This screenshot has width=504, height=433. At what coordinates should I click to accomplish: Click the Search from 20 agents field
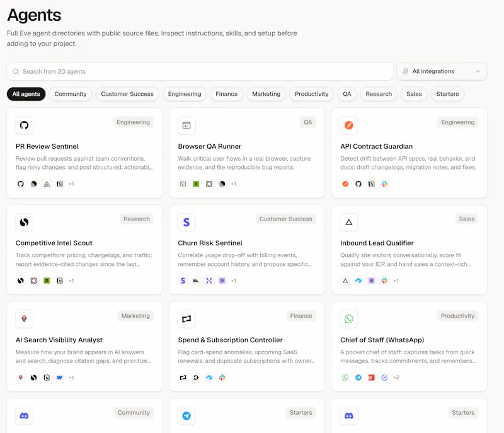[x=200, y=71]
